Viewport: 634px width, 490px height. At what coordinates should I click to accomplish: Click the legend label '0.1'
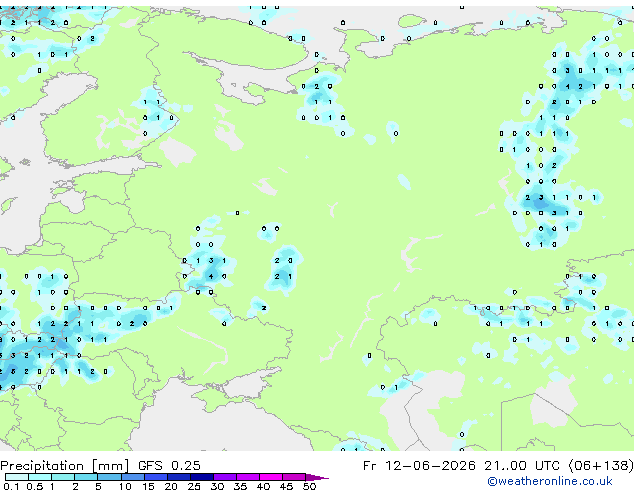point(11,486)
